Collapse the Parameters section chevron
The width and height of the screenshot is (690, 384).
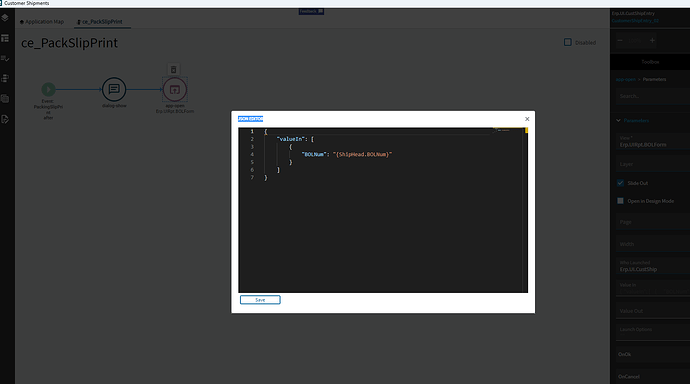[618, 121]
